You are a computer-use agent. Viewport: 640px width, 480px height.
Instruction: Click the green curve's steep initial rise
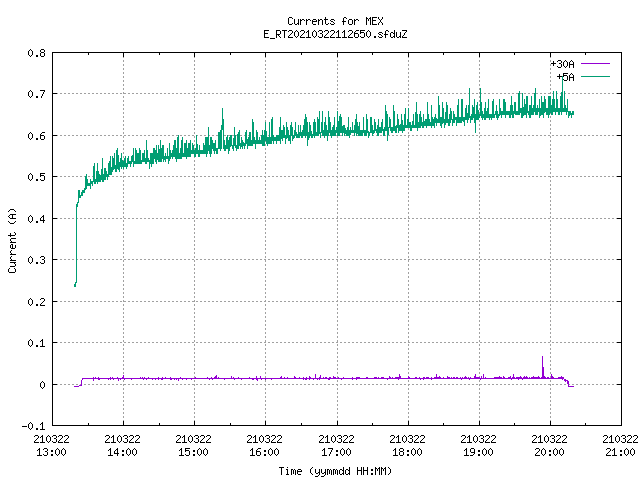click(76, 243)
